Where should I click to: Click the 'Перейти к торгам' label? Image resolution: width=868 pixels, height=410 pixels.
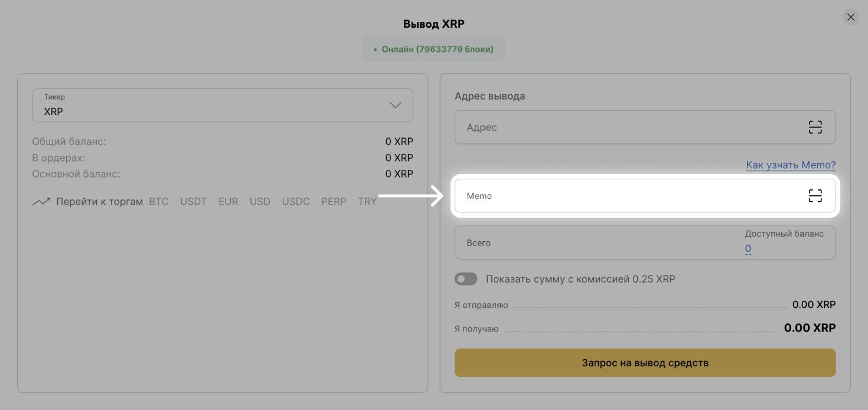(x=100, y=202)
